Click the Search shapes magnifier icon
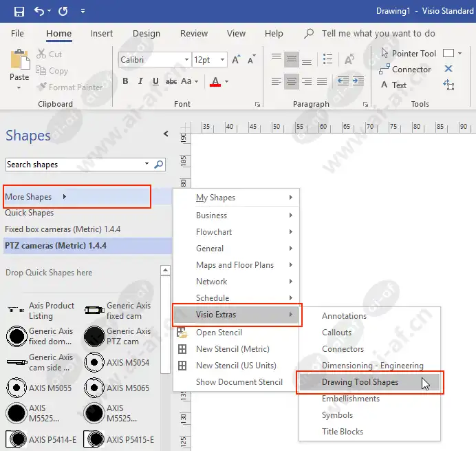 [x=158, y=165]
